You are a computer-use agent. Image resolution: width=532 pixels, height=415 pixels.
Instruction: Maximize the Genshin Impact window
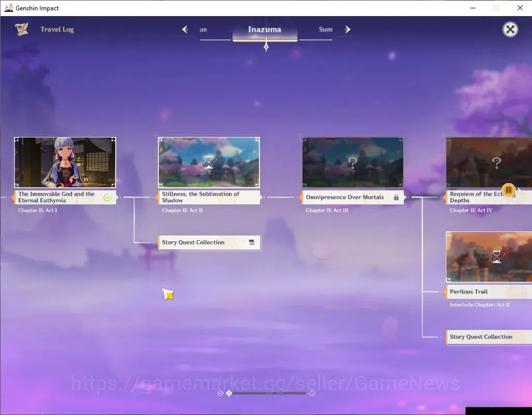click(496, 8)
